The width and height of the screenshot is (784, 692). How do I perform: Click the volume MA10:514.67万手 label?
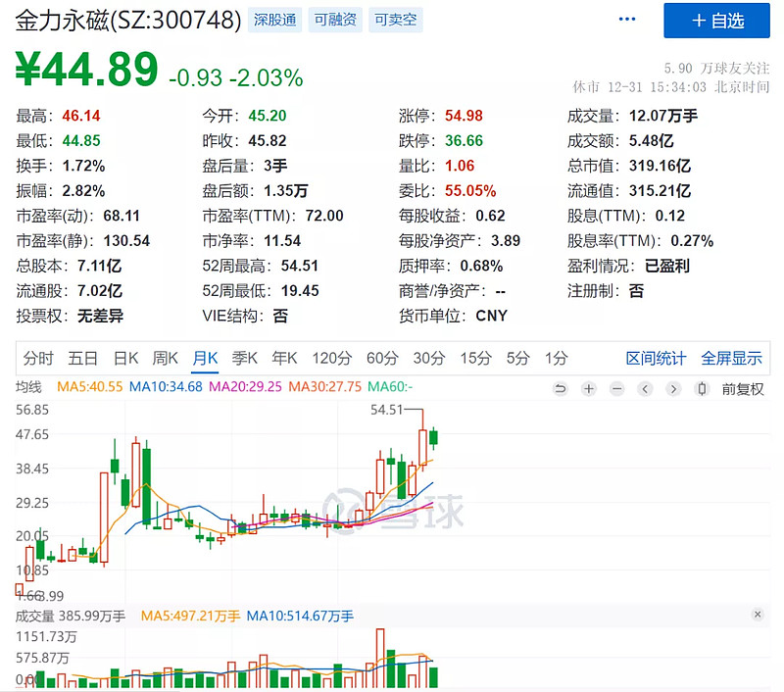pos(300,616)
